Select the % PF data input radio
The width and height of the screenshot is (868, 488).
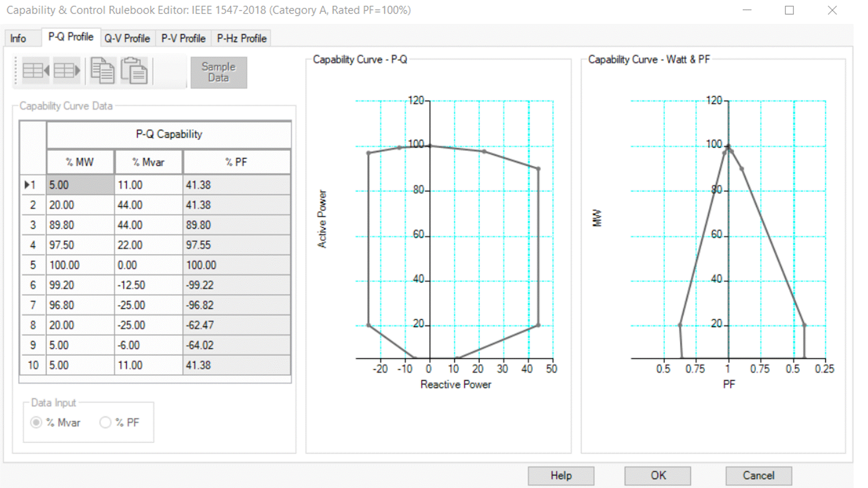tap(105, 422)
